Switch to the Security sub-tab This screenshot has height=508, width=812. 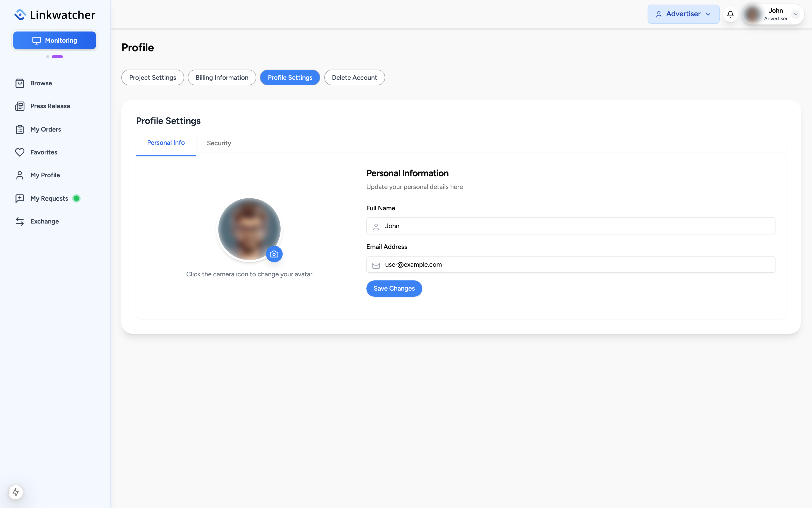[x=219, y=143]
